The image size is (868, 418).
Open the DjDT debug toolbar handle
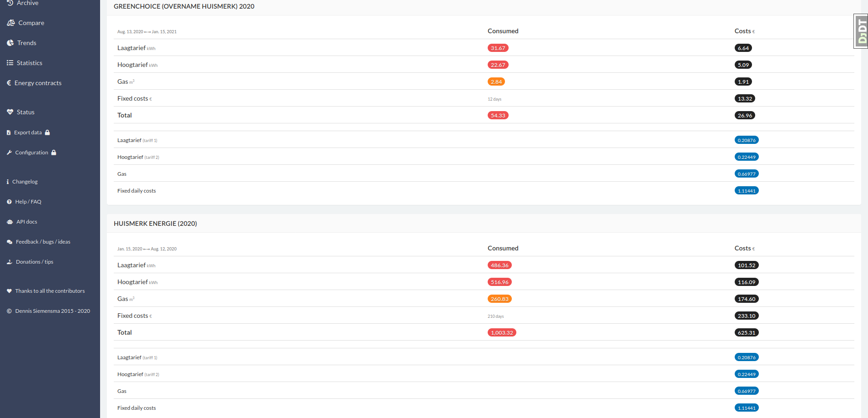(861, 31)
